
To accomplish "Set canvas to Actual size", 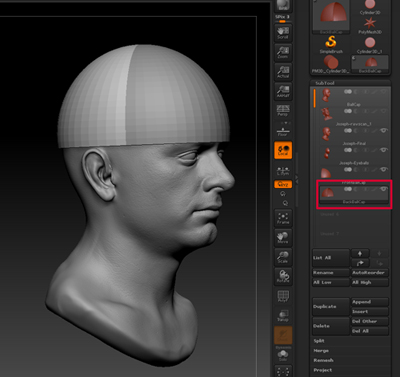I will [x=283, y=72].
